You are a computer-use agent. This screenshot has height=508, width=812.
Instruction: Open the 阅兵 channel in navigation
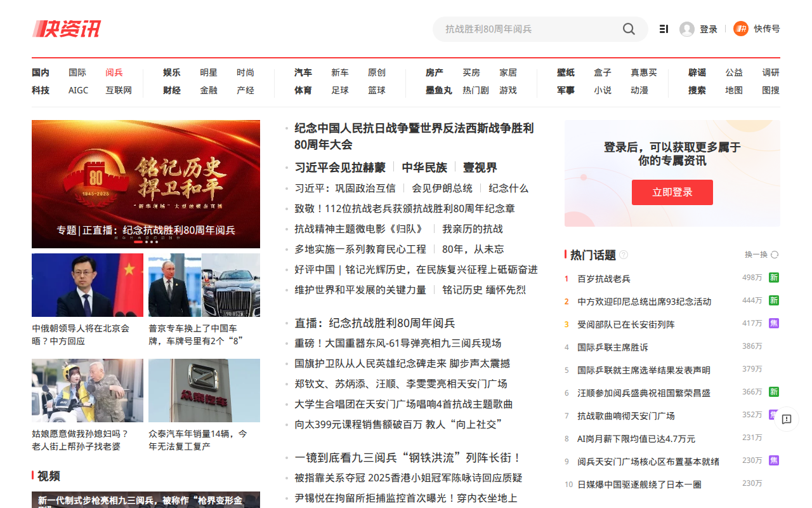114,72
